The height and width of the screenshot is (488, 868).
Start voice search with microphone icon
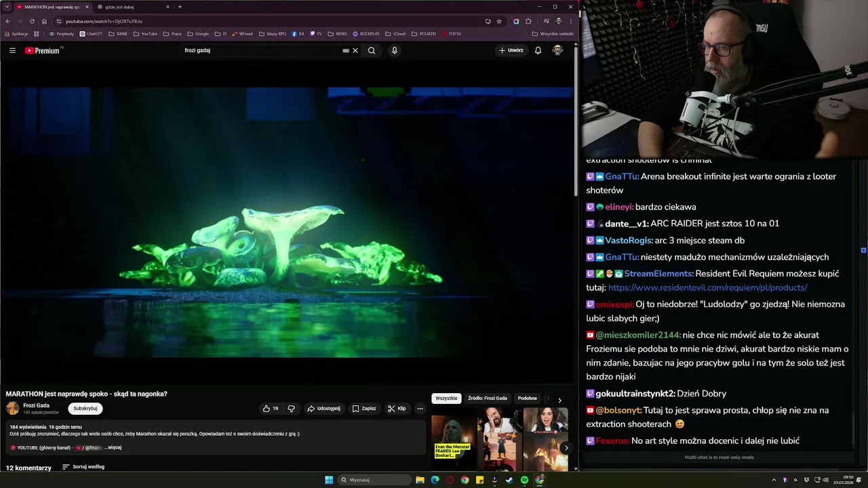tap(394, 50)
